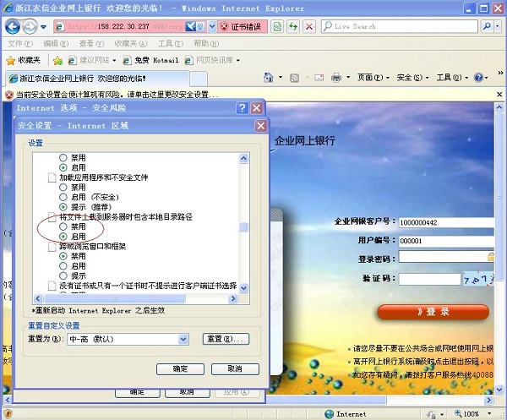Click into the Live Search box
Image resolution: width=507 pixels, height=420 pixels.
[x=400, y=26]
